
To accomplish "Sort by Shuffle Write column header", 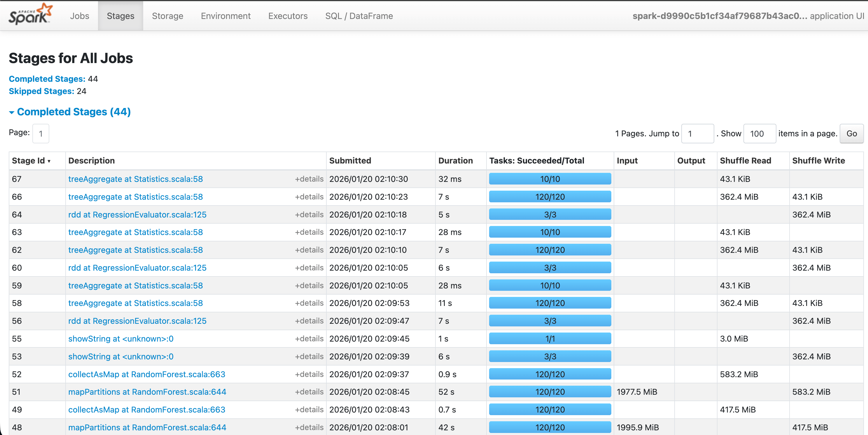I will (818, 161).
